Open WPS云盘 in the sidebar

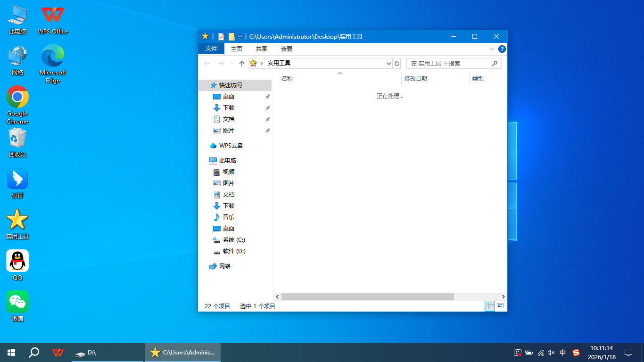(x=231, y=146)
